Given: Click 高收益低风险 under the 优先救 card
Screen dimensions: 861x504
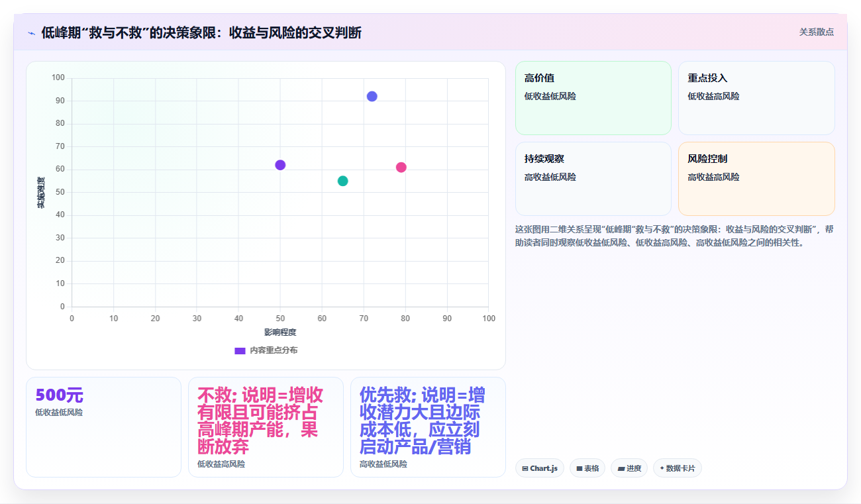Looking at the screenshot, I should point(383,464).
